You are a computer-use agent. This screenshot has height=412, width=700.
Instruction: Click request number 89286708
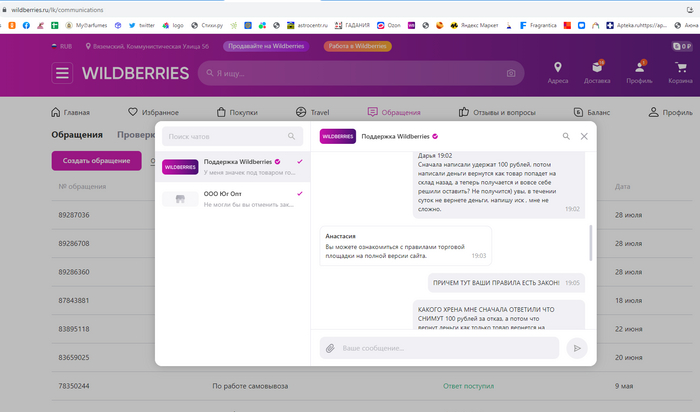74,243
